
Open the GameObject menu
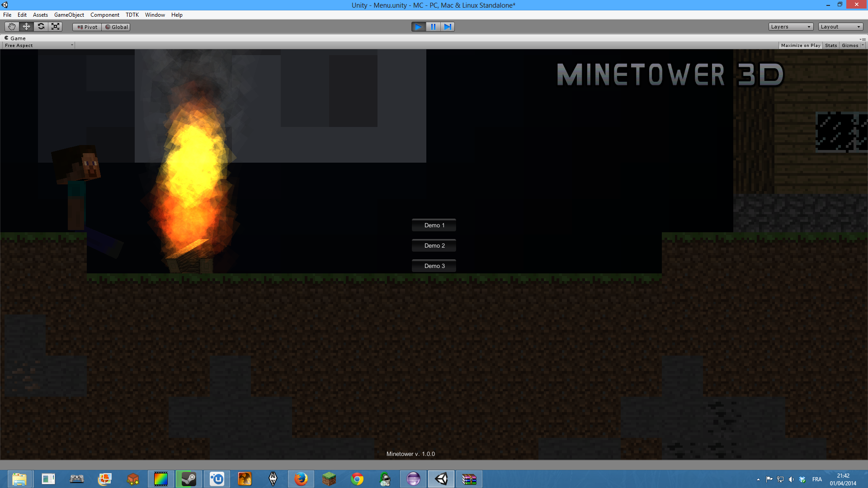[x=69, y=15]
